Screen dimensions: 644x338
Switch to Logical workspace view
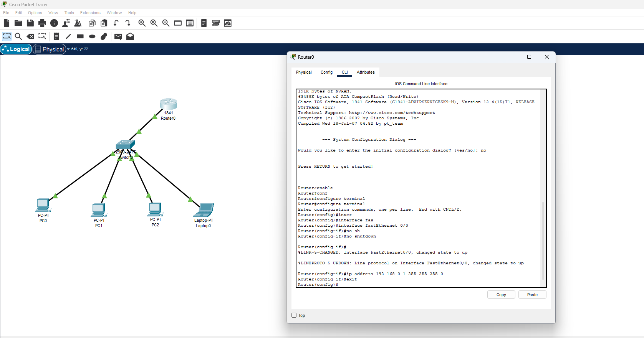pyautogui.click(x=16, y=49)
